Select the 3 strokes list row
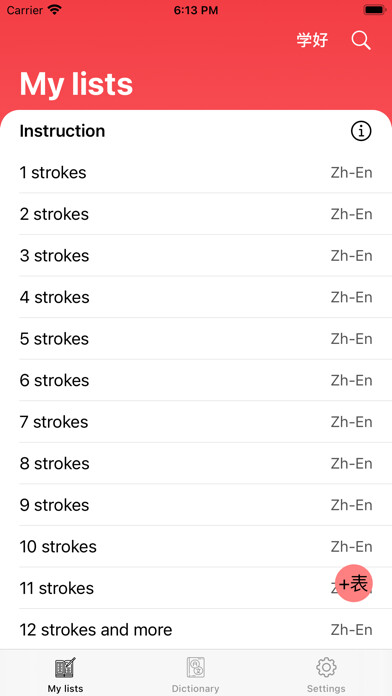The width and height of the screenshot is (392, 696). (196, 256)
